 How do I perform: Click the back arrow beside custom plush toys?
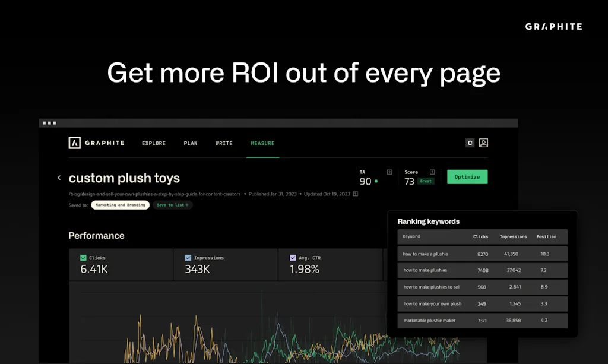coord(59,177)
